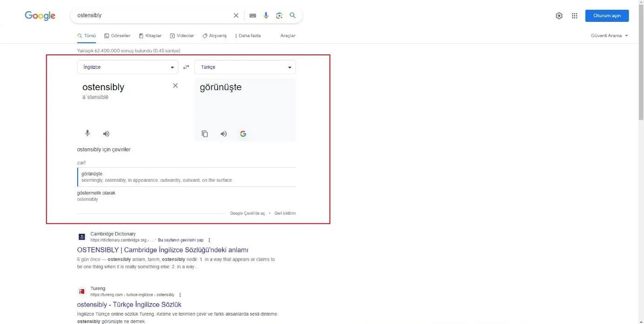
Task: Click the Geri bildirim link
Action: tap(285, 213)
